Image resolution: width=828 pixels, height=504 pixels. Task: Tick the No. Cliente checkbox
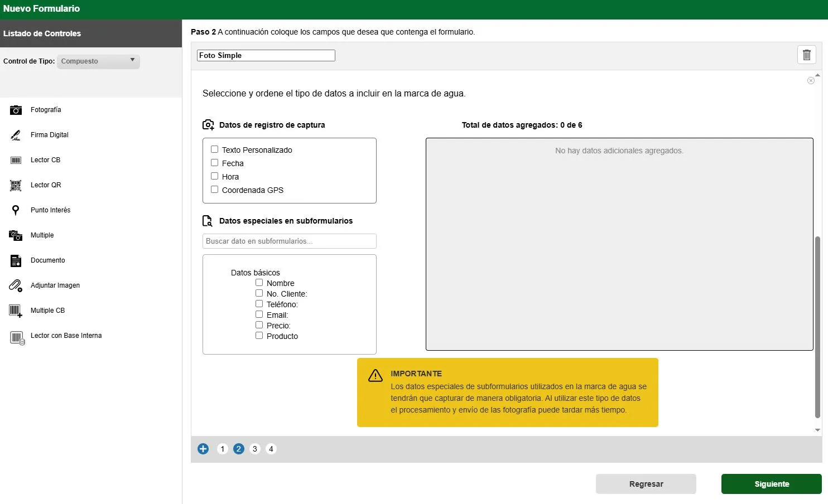pyautogui.click(x=259, y=293)
